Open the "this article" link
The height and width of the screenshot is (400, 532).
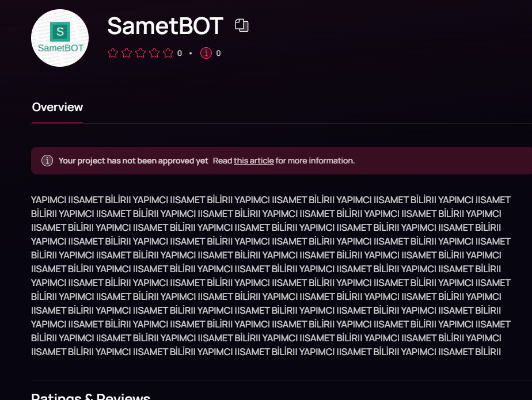point(254,161)
